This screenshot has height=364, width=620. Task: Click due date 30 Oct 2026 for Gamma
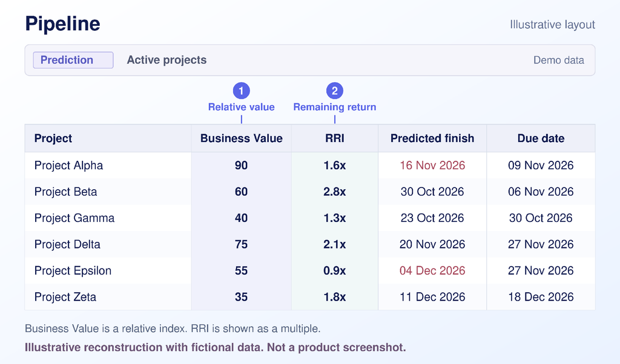pyautogui.click(x=541, y=218)
